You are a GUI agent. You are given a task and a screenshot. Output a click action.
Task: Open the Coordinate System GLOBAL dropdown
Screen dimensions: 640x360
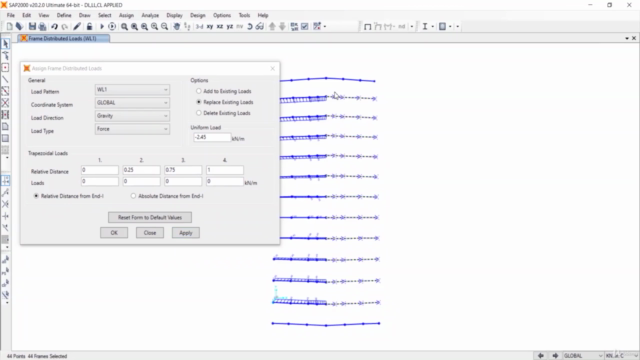[x=132, y=103]
